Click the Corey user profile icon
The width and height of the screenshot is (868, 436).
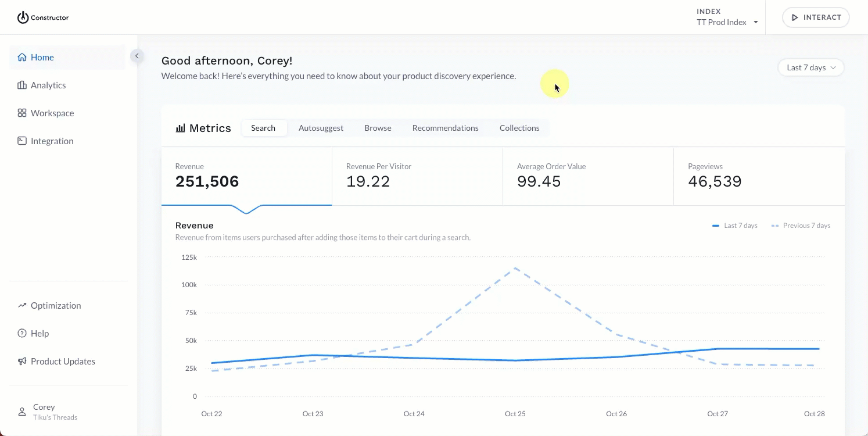[22, 412]
